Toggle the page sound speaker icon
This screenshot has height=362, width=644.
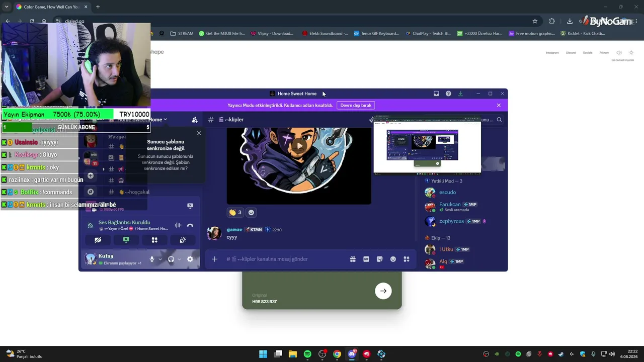click(619, 53)
